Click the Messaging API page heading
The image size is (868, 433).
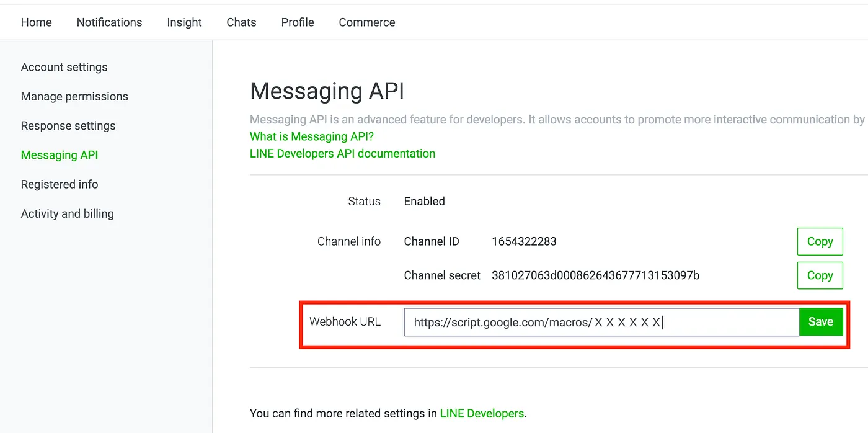click(x=327, y=91)
